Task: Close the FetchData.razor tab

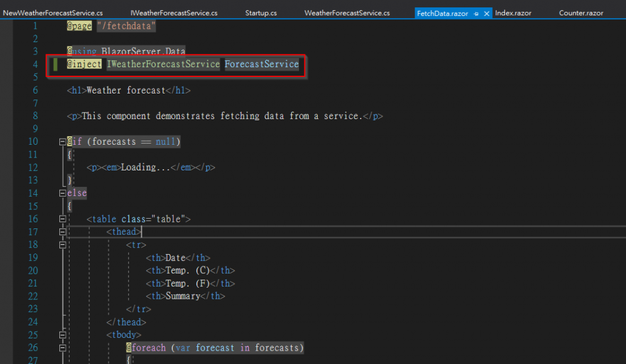Action: click(x=487, y=13)
